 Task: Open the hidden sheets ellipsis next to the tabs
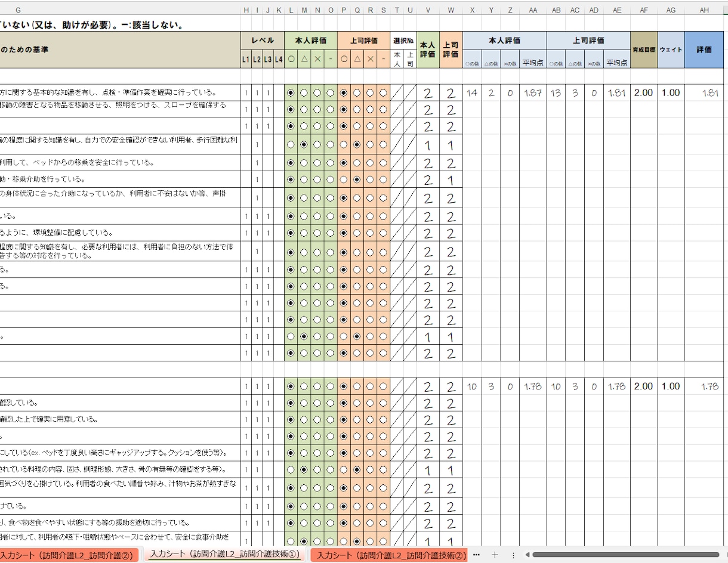click(x=476, y=555)
